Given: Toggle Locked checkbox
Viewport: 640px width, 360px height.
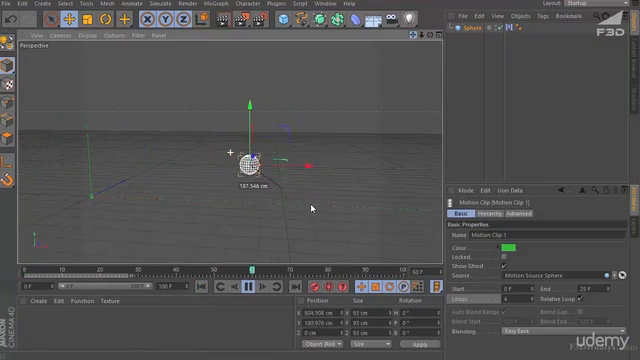Looking at the screenshot, I should point(504,257).
